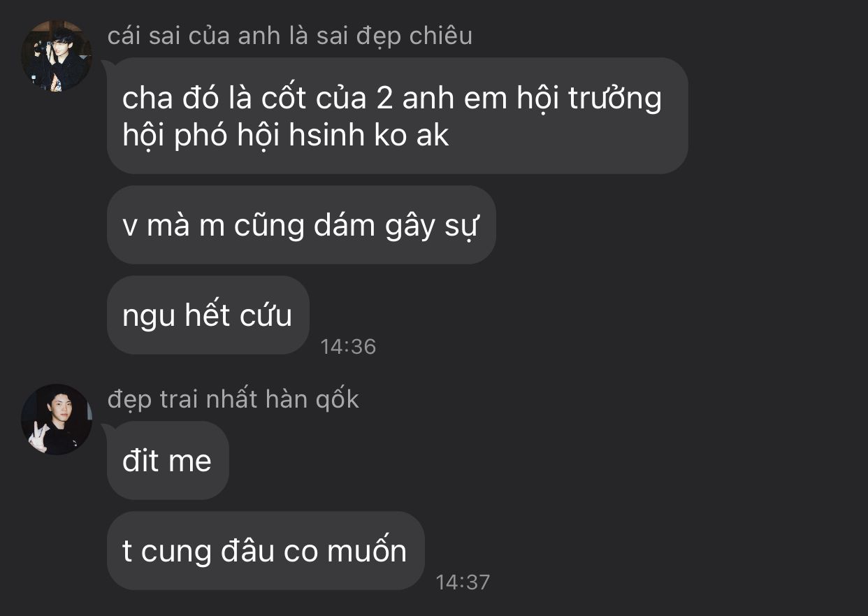The image size is (868, 616).
Task: Open the avatar of the photographer holding a camera
Action: tap(56, 55)
